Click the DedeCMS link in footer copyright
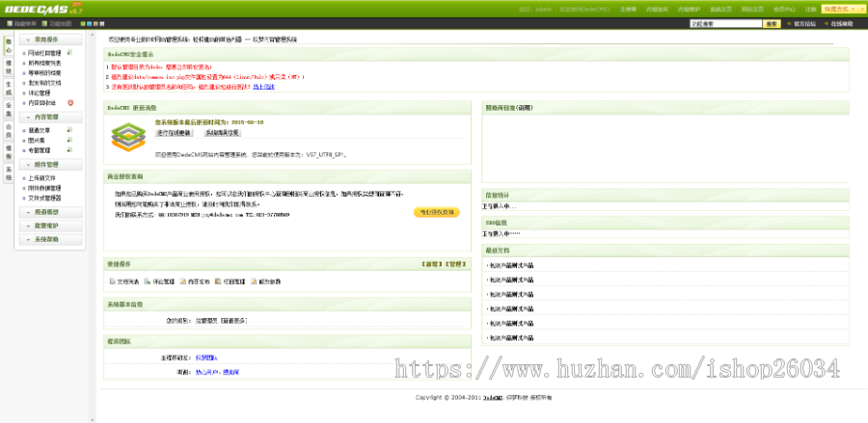868x423 pixels. click(x=492, y=397)
